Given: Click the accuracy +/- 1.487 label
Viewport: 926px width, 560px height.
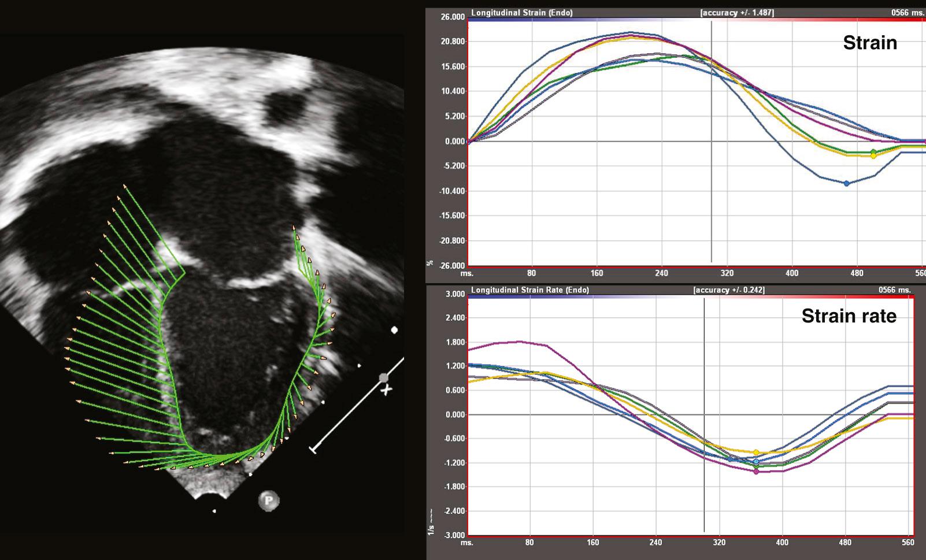Looking at the screenshot, I should click(x=737, y=13).
